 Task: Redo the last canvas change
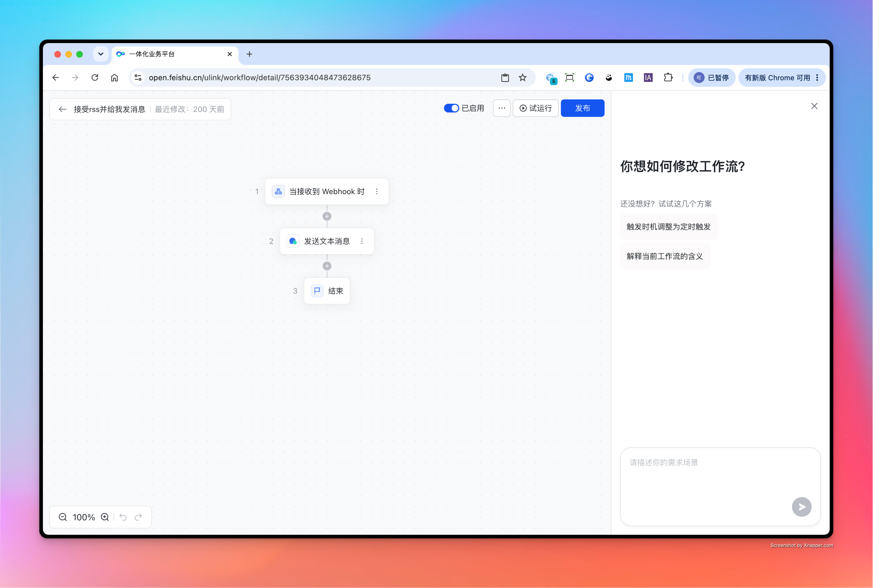click(x=138, y=517)
